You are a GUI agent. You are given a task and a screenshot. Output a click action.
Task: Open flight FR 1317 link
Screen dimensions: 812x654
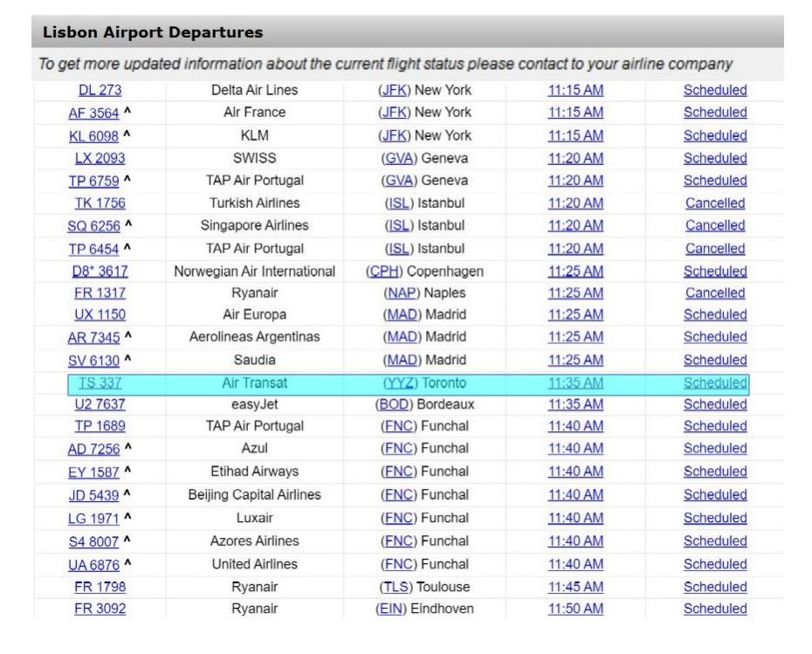click(x=100, y=293)
